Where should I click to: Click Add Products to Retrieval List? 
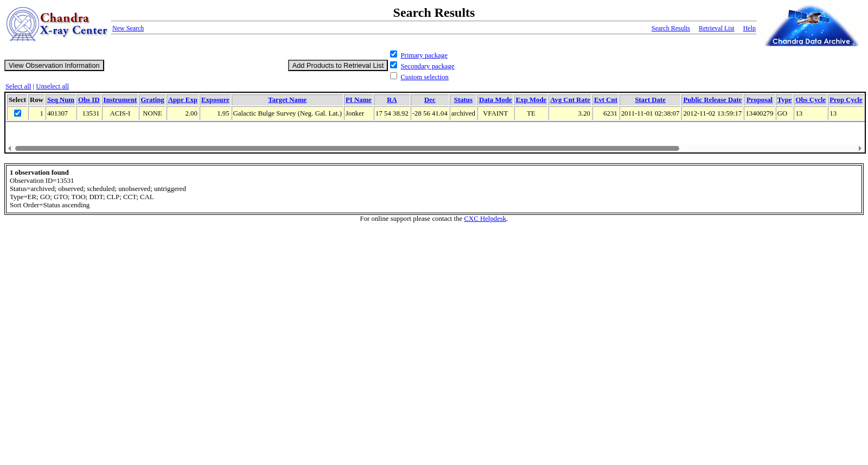[337, 66]
